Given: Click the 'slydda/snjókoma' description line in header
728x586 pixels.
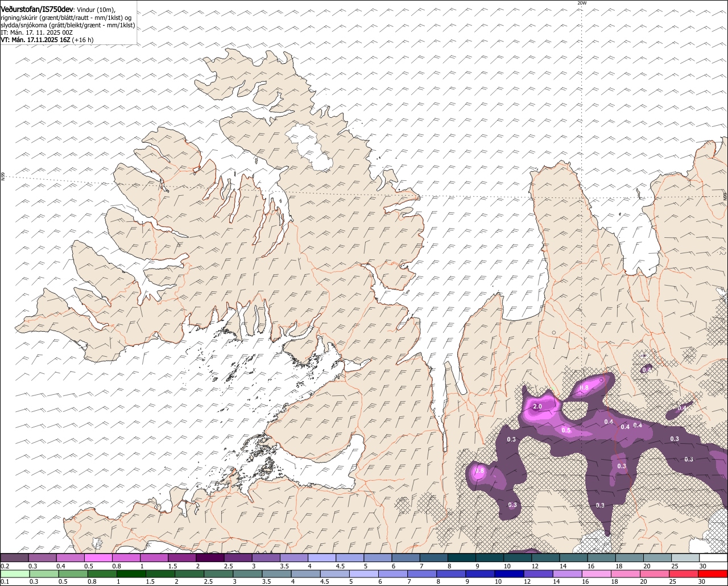Looking at the screenshot, I should pyautogui.click(x=68, y=25).
